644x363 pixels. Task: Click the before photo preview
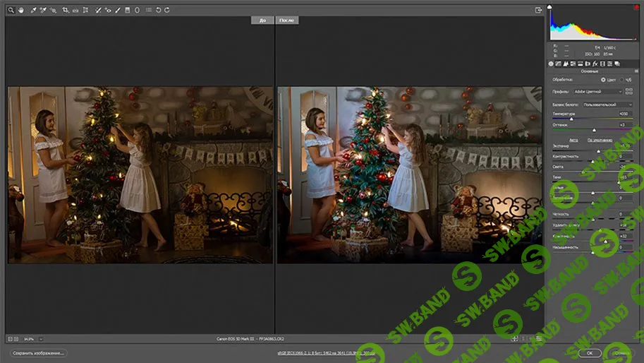(140, 174)
